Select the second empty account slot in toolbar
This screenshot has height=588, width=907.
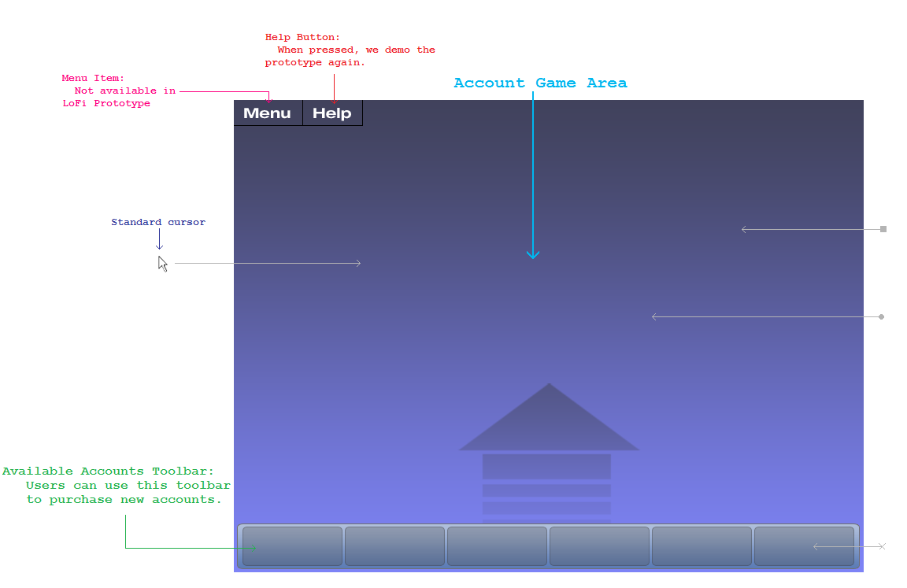pyautogui.click(x=394, y=545)
